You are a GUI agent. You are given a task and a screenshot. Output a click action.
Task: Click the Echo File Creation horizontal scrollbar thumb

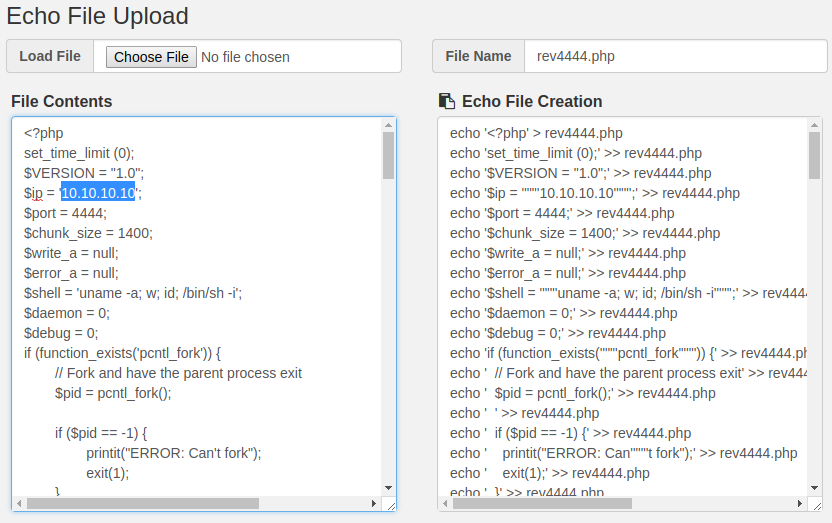coord(542,503)
